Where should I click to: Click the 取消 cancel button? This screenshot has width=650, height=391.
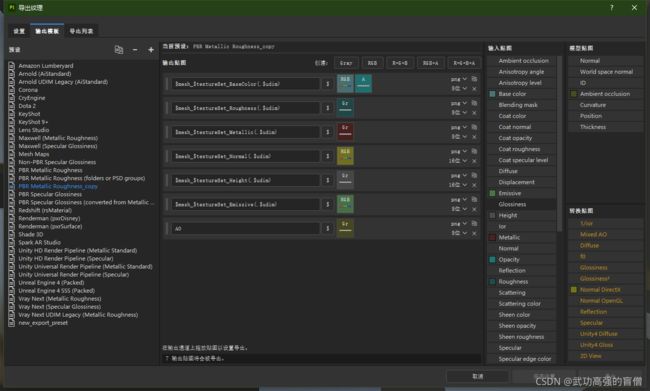pyautogui.click(x=478, y=376)
